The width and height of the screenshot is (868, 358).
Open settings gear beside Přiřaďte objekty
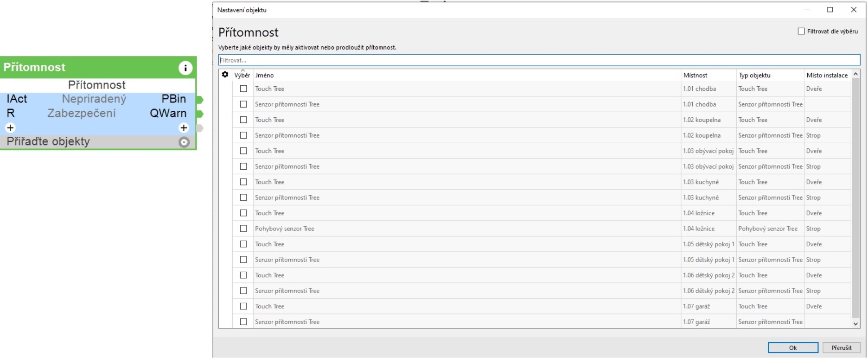click(x=184, y=142)
